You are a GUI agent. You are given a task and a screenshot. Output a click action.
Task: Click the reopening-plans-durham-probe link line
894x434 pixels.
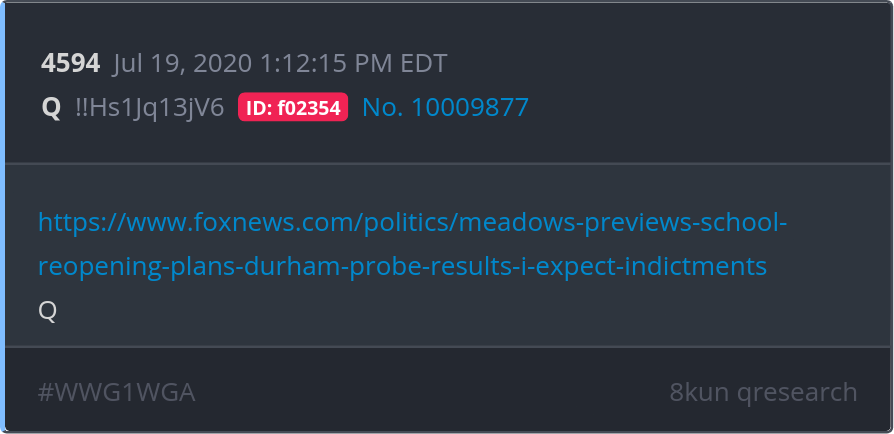point(403,266)
